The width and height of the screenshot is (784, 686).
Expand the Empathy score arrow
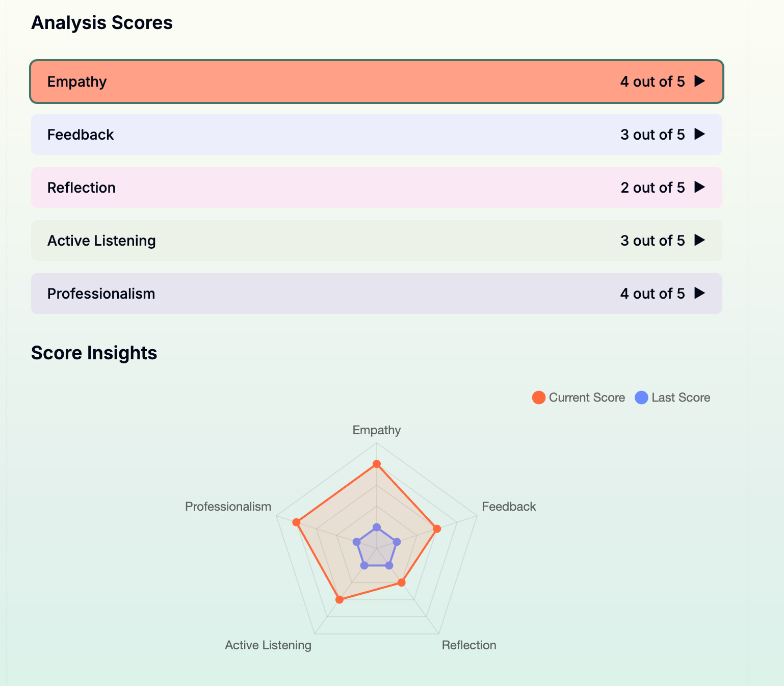700,81
